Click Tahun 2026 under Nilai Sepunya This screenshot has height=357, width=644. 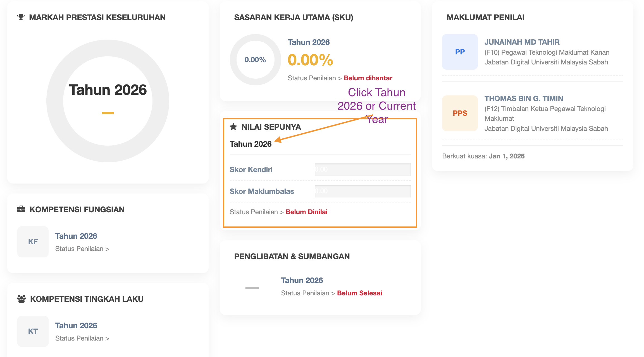point(251,144)
